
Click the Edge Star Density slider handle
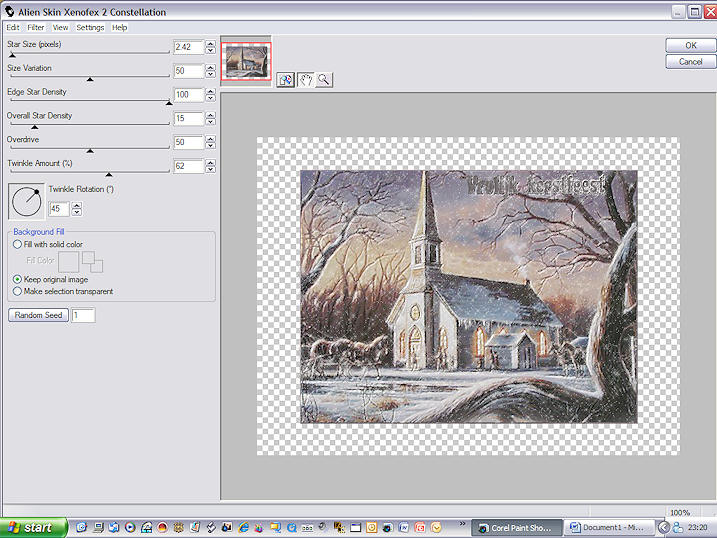click(169, 103)
